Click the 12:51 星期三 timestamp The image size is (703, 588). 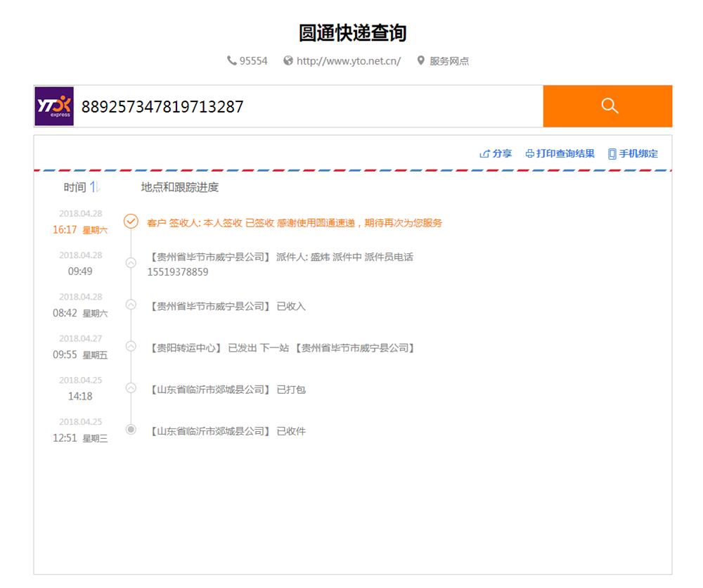(80, 437)
